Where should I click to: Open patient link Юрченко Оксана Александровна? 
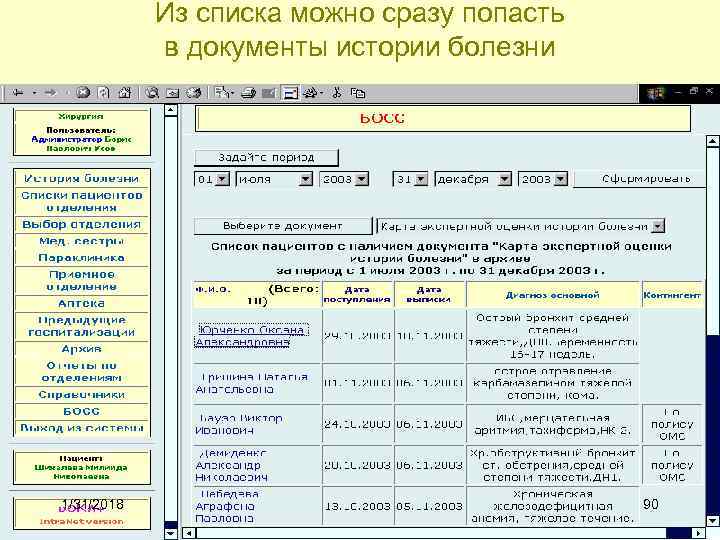[x=251, y=336]
